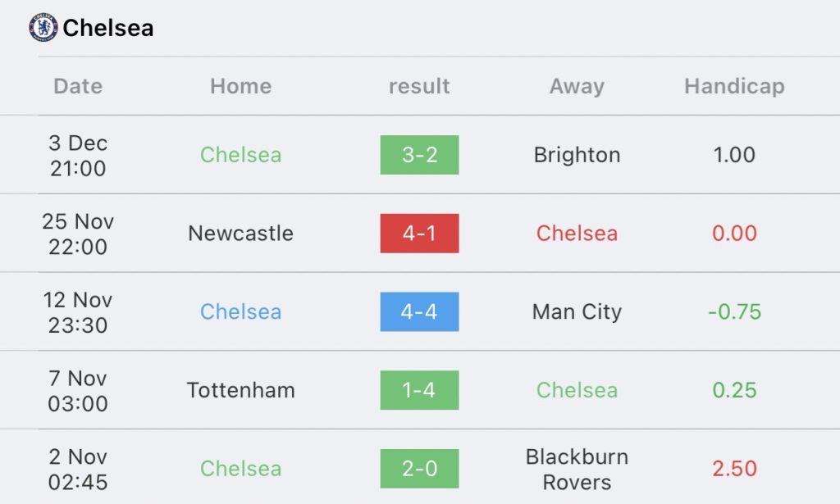The image size is (840, 504).
Task: Select the 2.50 handicap value
Action: point(734,469)
